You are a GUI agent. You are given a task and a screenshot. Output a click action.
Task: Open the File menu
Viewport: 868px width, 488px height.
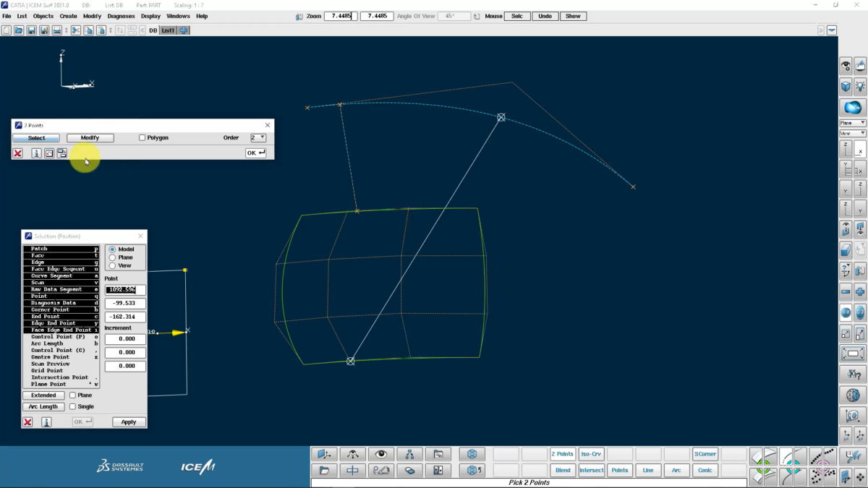coord(7,16)
